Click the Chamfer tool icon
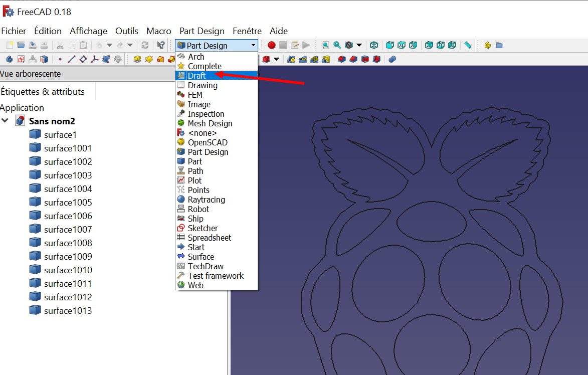This screenshot has width=588, height=375. pyautogui.click(x=353, y=59)
